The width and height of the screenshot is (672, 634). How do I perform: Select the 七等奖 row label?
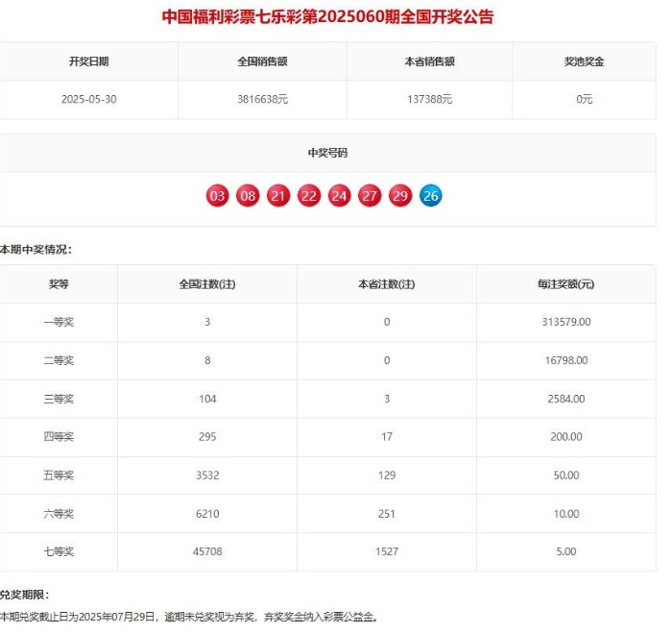[59, 551]
